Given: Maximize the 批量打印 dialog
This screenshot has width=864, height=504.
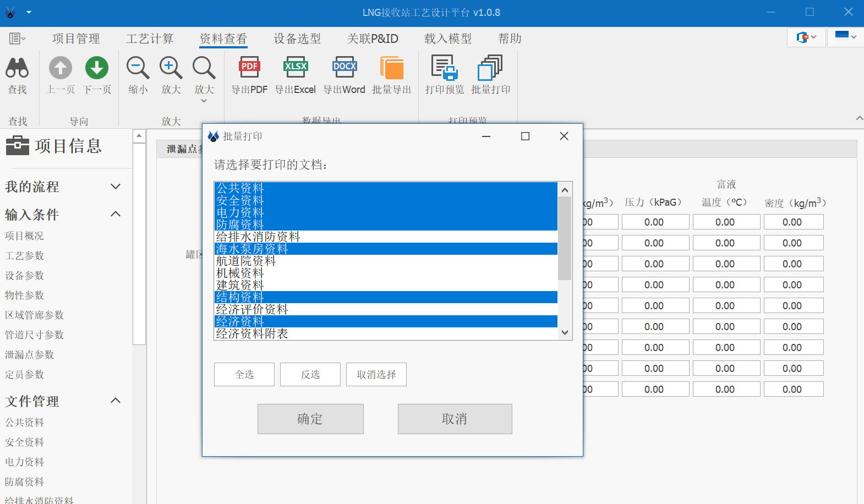Looking at the screenshot, I should pos(525,136).
